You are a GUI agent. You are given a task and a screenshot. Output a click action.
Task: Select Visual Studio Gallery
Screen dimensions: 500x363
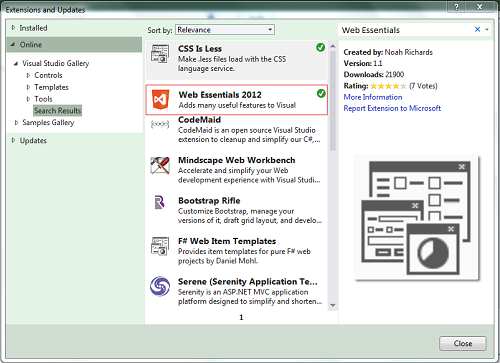click(56, 63)
